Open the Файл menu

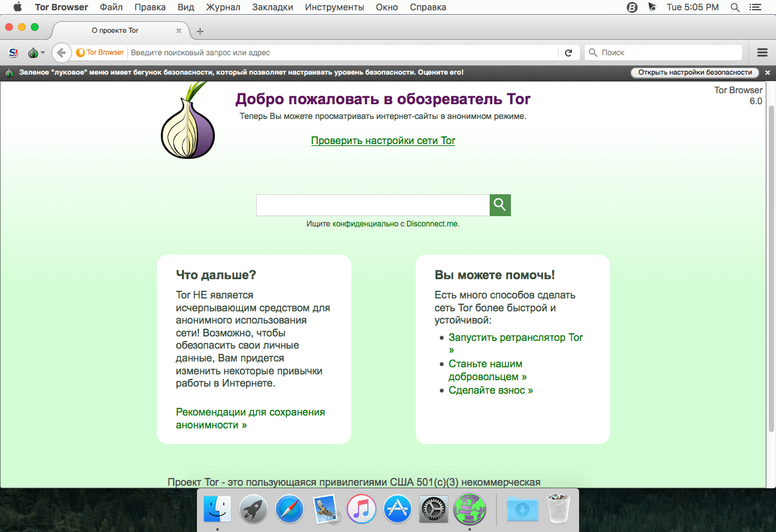coord(111,7)
